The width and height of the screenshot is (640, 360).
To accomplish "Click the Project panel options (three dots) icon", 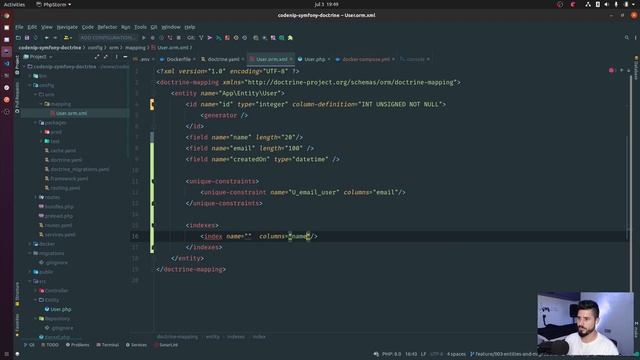I will pos(116,57).
